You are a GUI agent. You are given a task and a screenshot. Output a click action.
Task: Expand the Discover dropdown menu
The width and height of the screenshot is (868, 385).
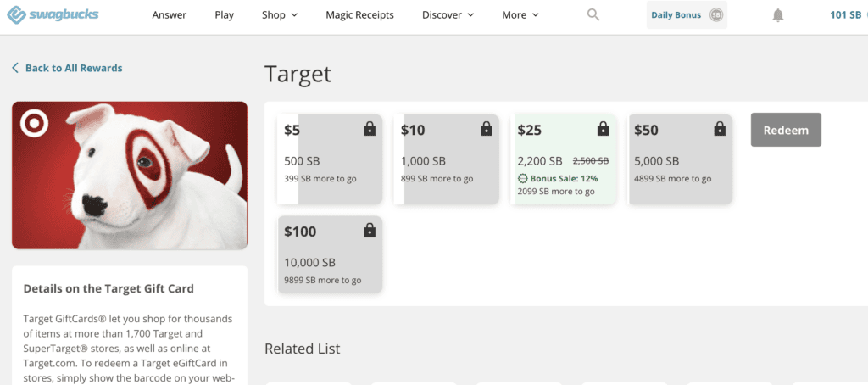pos(448,15)
